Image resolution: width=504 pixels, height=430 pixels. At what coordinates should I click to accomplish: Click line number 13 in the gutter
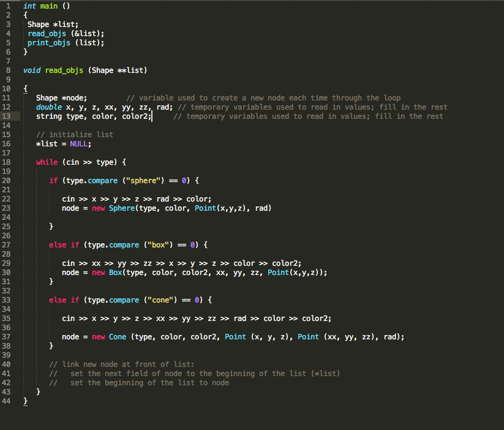pos(6,116)
